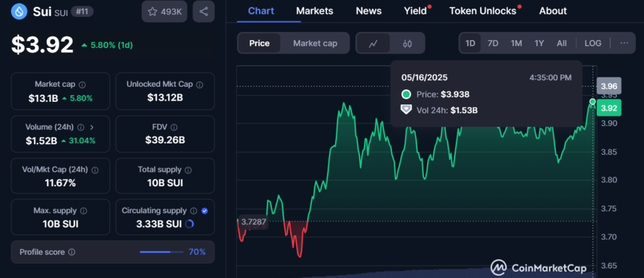Open the chart more options ellipsis
Image resolution: width=644 pixels, height=278 pixels.
(x=625, y=43)
